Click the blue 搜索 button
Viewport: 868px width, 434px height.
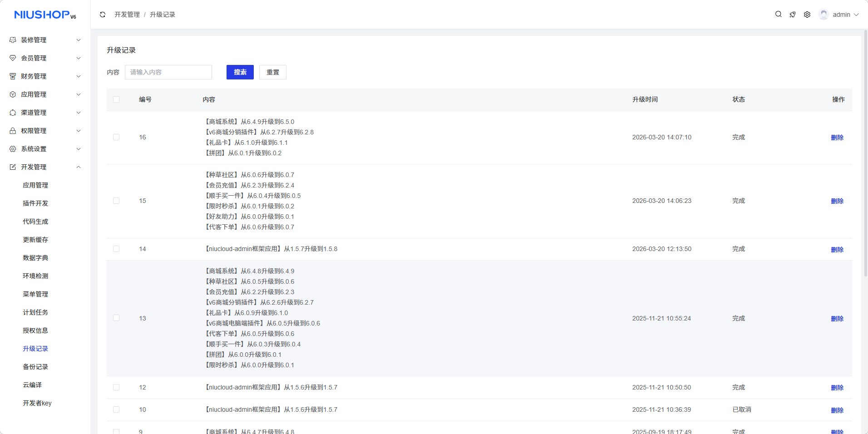(240, 72)
